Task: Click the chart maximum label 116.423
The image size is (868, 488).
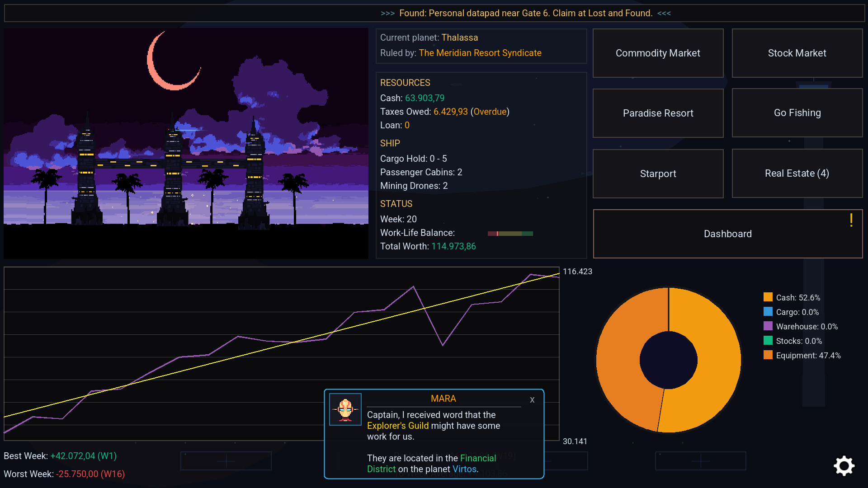Action: (x=577, y=272)
